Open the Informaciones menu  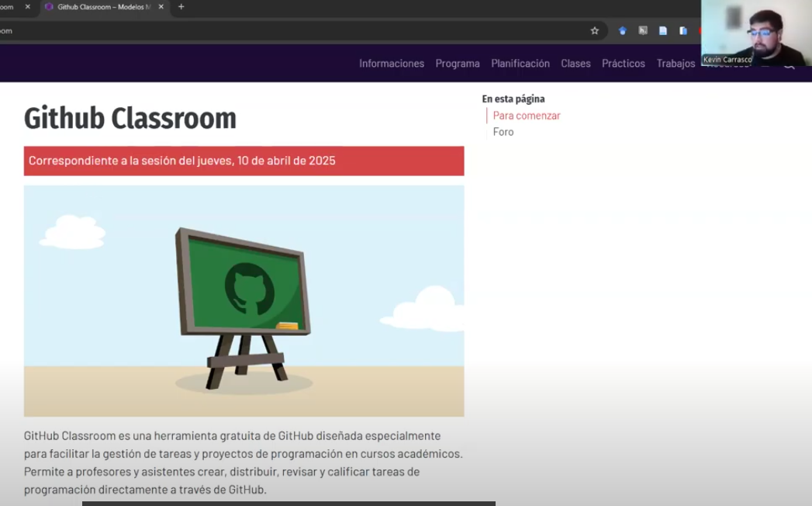[x=392, y=64]
